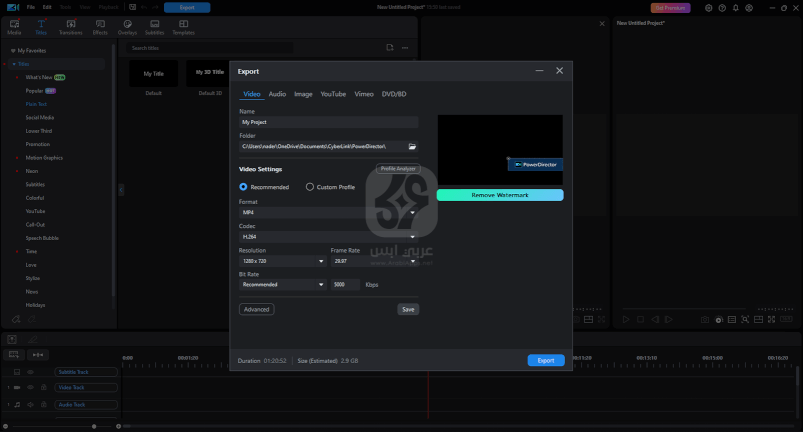Screen dimensions: 803x432
Task: Collapse the library panel side arrow
Action: 121,190
